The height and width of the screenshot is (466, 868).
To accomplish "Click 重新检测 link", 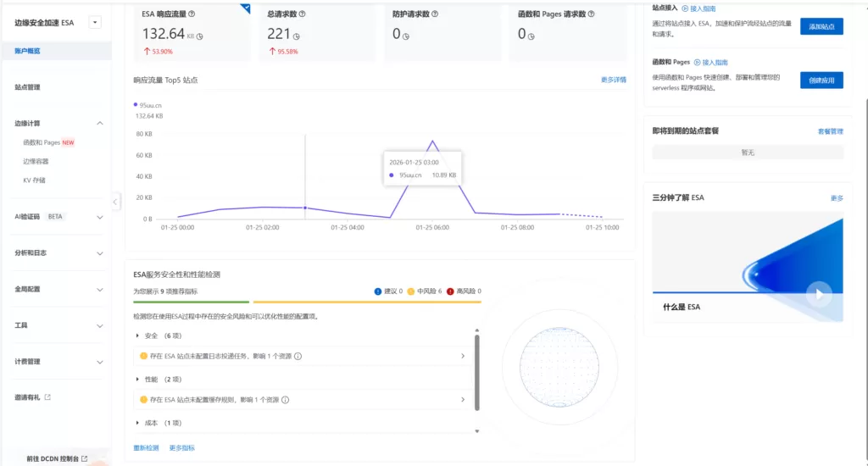I will (x=146, y=448).
